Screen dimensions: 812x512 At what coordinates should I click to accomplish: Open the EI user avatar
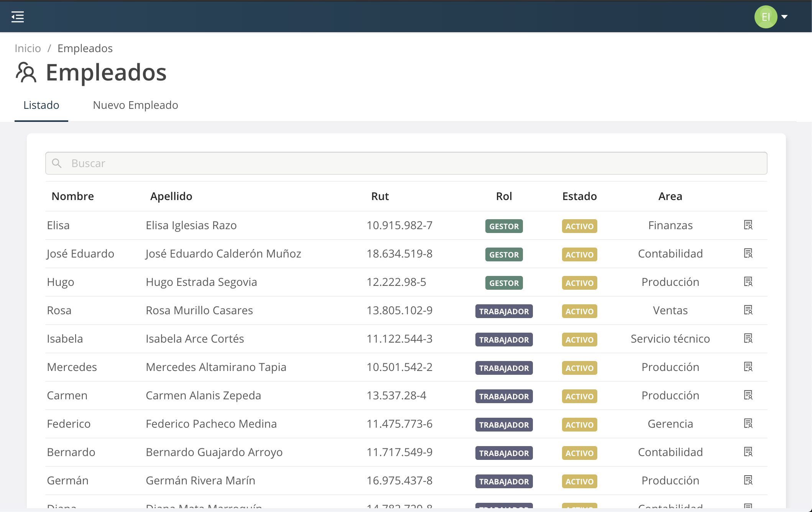pos(766,17)
